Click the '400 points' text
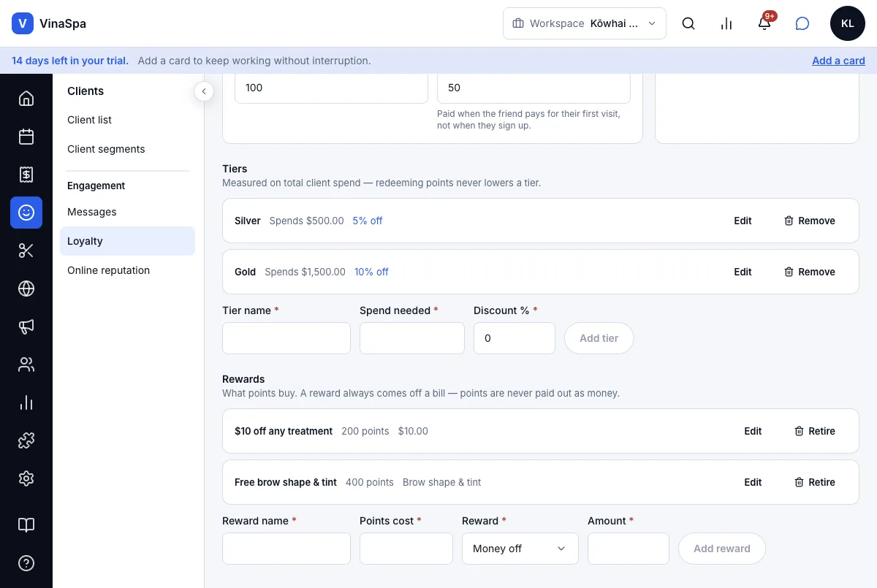The height and width of the screenshot is (588, 877). (x=370, y=482)
